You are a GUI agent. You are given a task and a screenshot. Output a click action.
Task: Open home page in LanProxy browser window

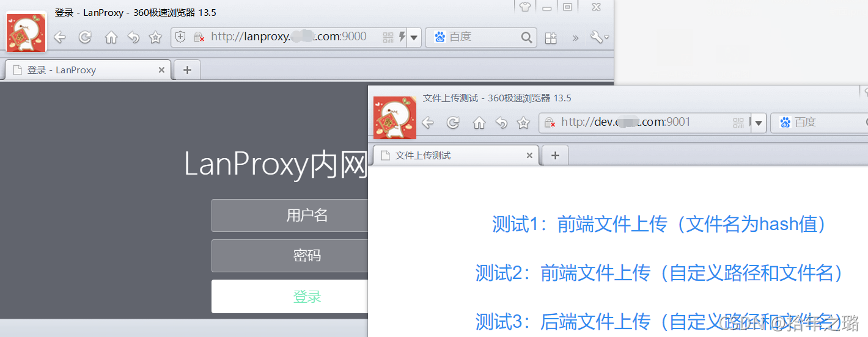click(111, 37)
